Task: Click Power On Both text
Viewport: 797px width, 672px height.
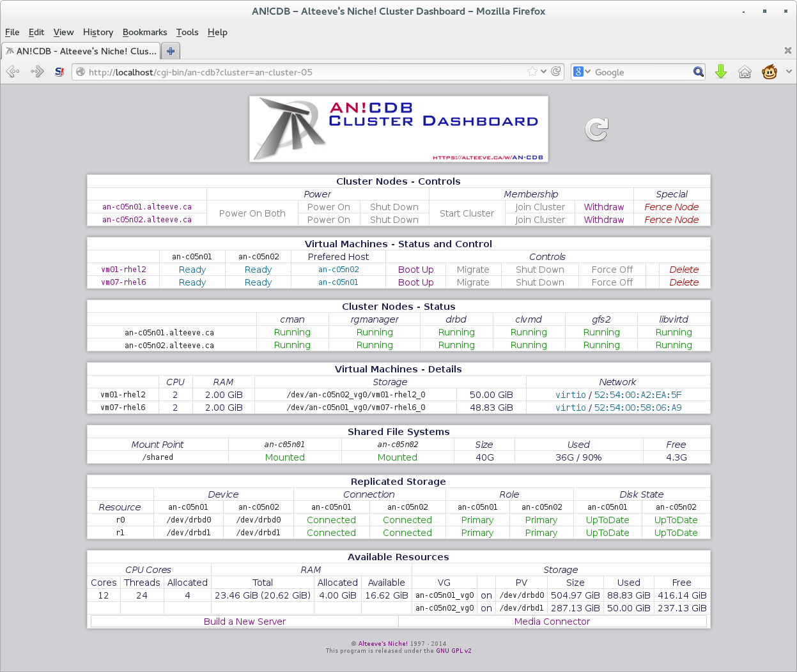Action: tap(252, 213)
